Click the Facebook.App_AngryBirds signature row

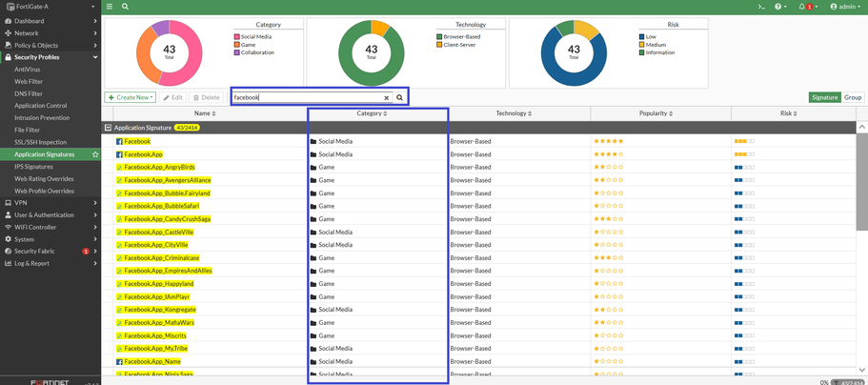point(159,167)
